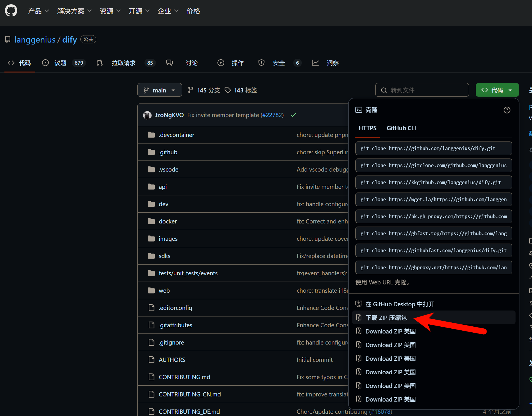Select the HTTPS clone tab
532x416 pixels.
point(368,128)
